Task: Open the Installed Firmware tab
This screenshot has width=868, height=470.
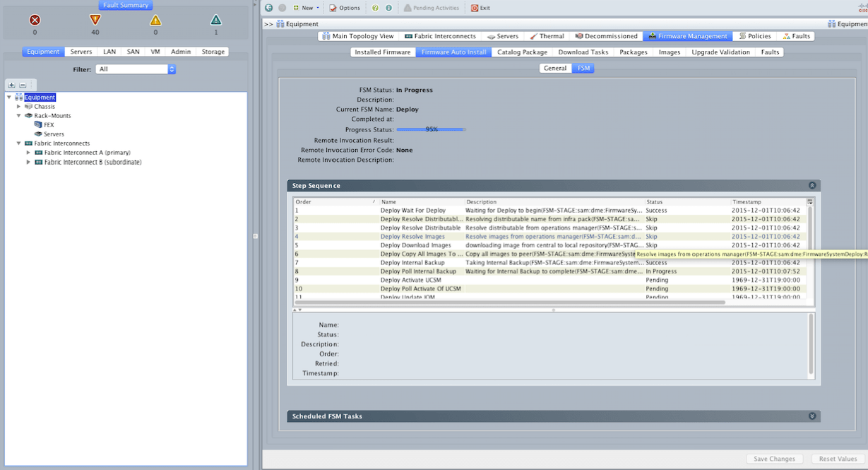Action: pyautogui.click(x=383, y=52)
